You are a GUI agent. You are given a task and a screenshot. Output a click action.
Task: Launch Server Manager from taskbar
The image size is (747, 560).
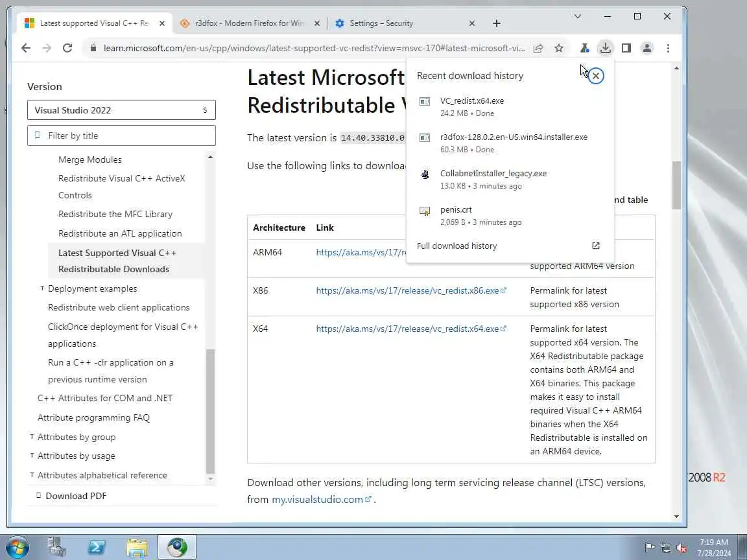pos(56,547)
